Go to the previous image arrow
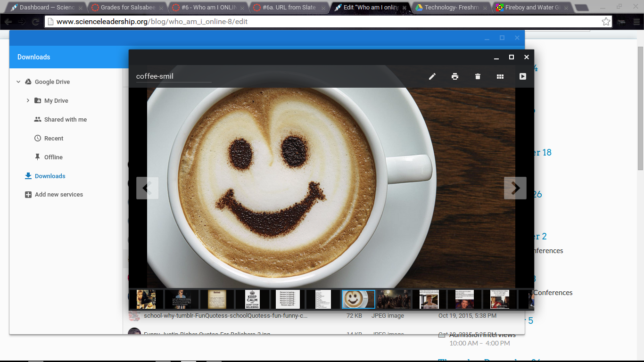The height and width of the screenshot is (362, 644). pos(147,188)
